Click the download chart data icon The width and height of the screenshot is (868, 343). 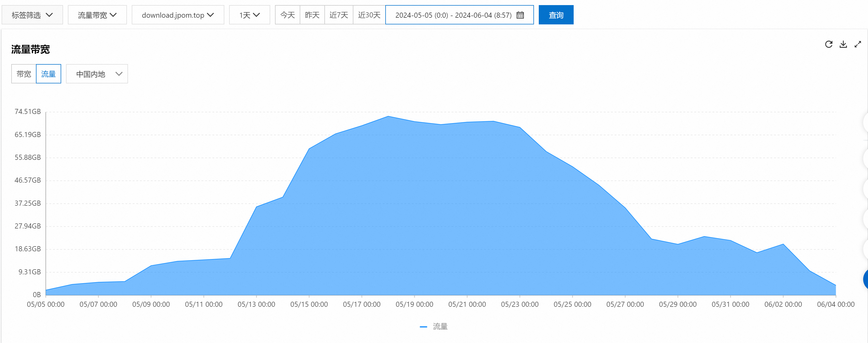[x=843, y=44]
